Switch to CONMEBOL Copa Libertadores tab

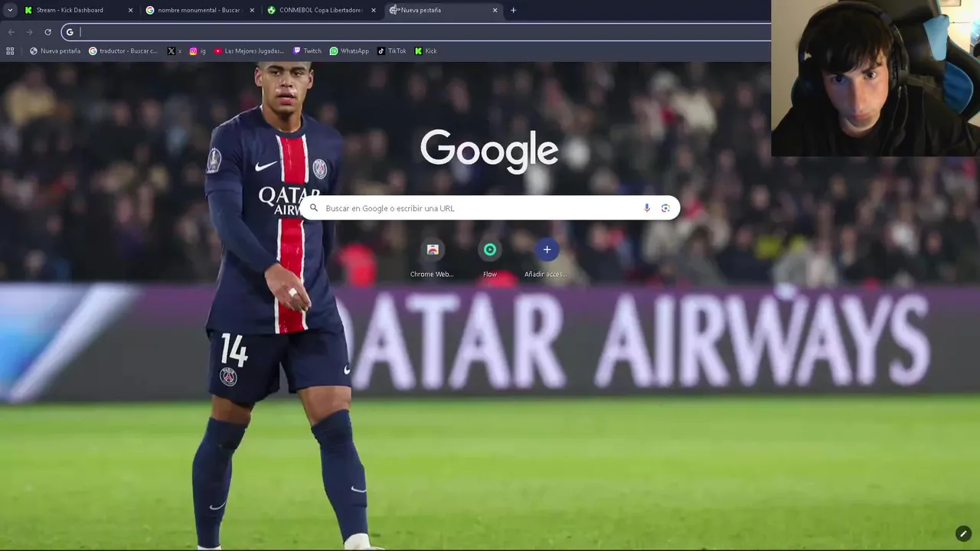pyautogui.click(x=320, y=10)
